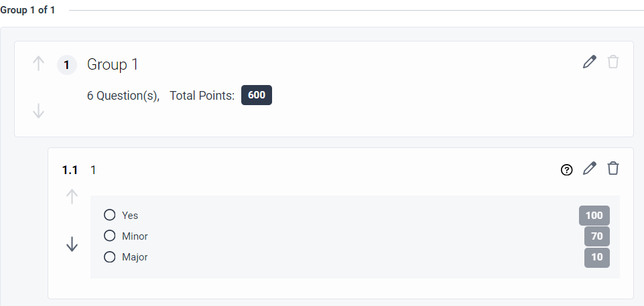Delete question 1.1 using trash icon
This screenshot has width=644, height=306.
(613, 169)
